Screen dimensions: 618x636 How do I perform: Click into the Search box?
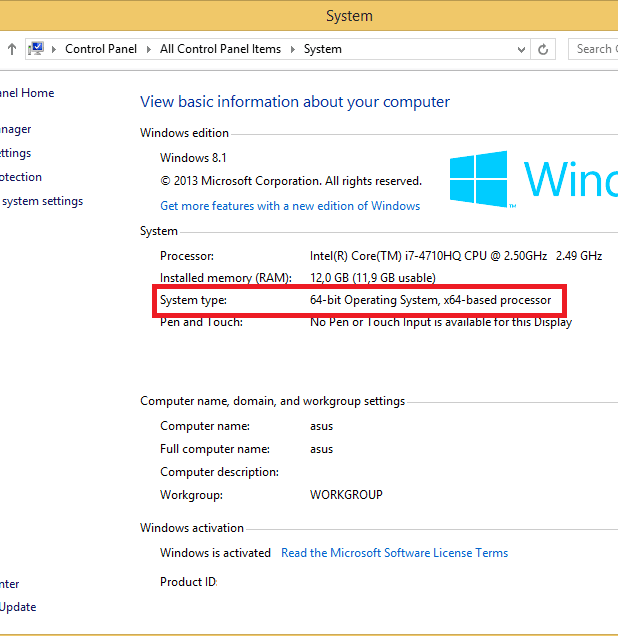pyautogui.click(x=593, y=49)
